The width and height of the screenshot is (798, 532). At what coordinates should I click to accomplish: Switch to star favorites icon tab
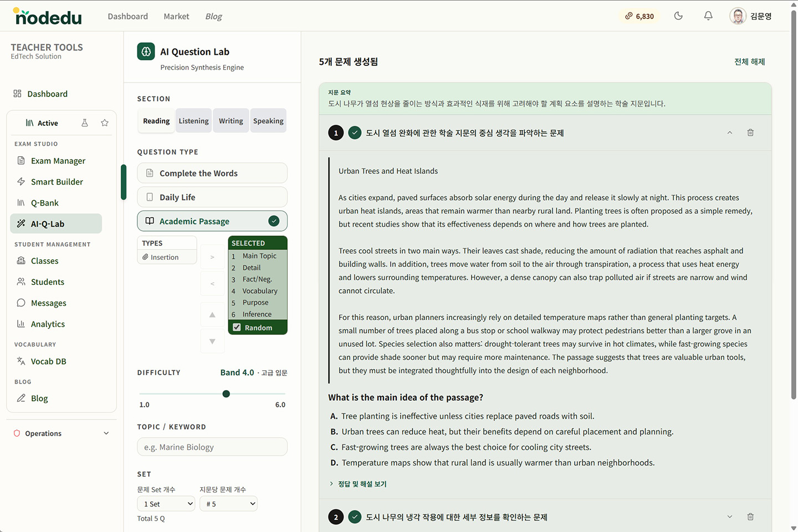tap(105, 123)
